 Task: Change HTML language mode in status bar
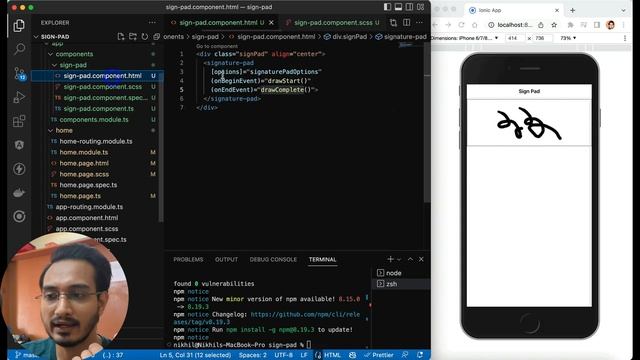pos(332,355)
